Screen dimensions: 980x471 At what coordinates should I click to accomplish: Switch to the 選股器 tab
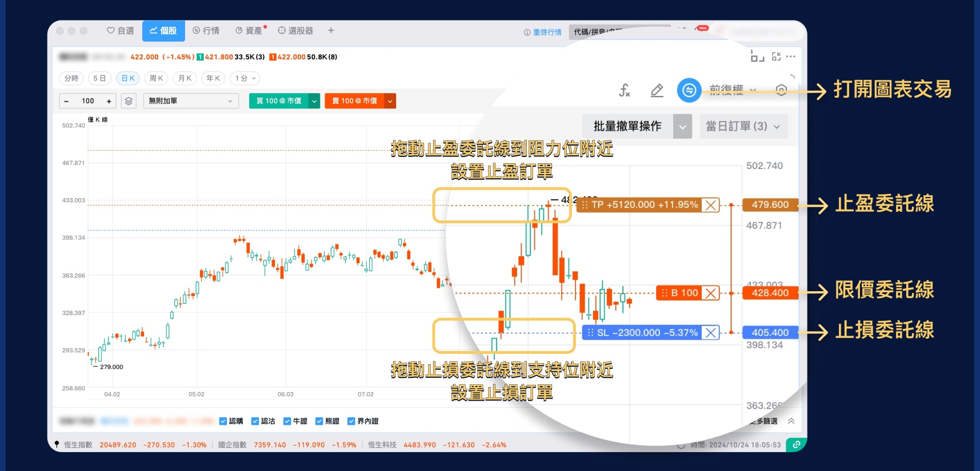[295, 31]
